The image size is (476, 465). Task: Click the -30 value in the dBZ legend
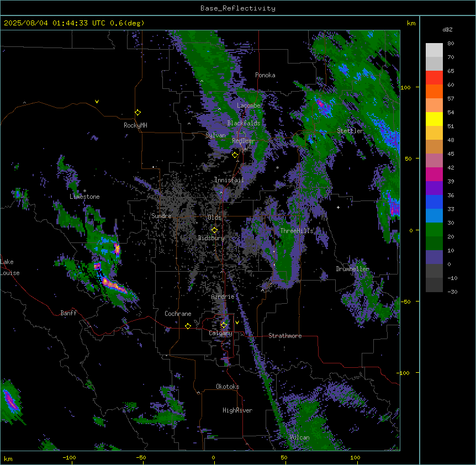(452, 292)
